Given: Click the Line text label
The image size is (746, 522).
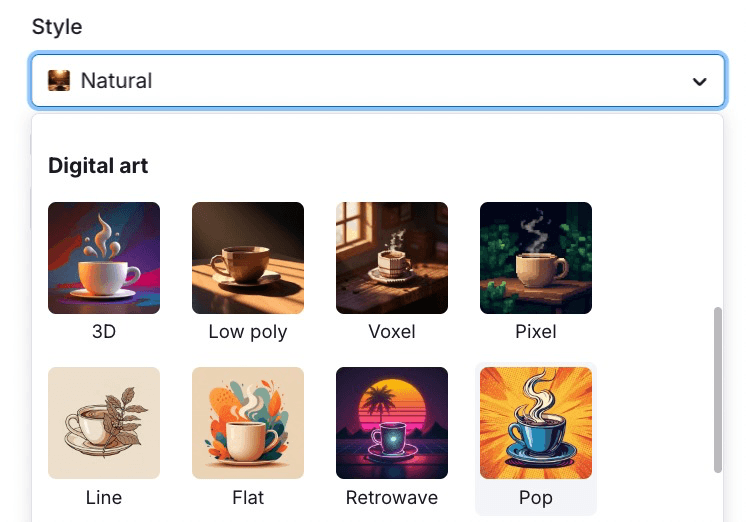Looking at the screenshot, I should [104, 496].
